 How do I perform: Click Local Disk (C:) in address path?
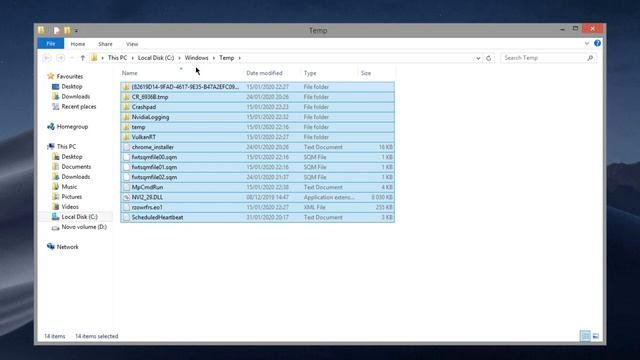click(156, 58)
